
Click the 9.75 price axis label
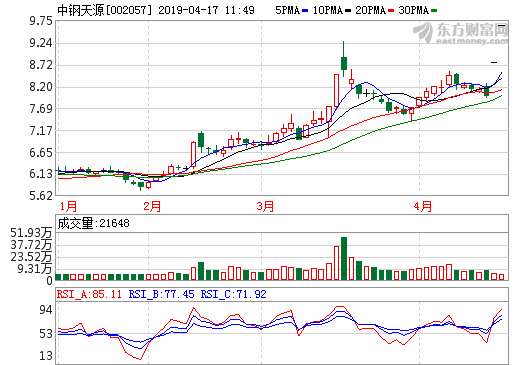[x=41, y=21]
